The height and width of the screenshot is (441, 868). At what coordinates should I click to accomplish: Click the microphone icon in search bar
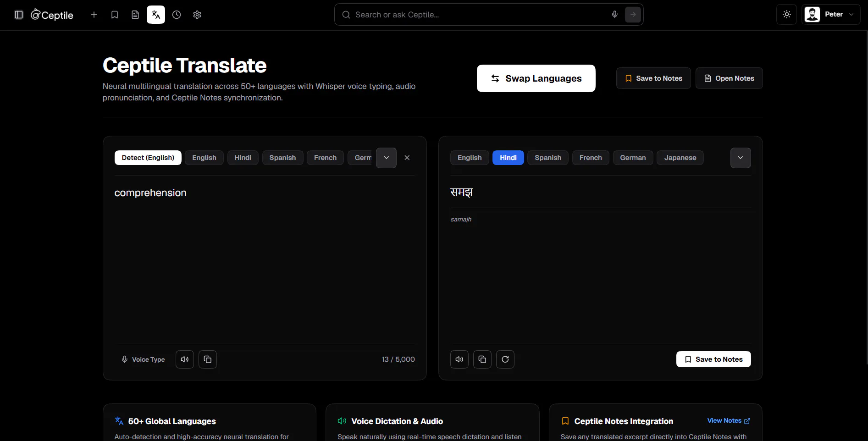tap(615, 15)
